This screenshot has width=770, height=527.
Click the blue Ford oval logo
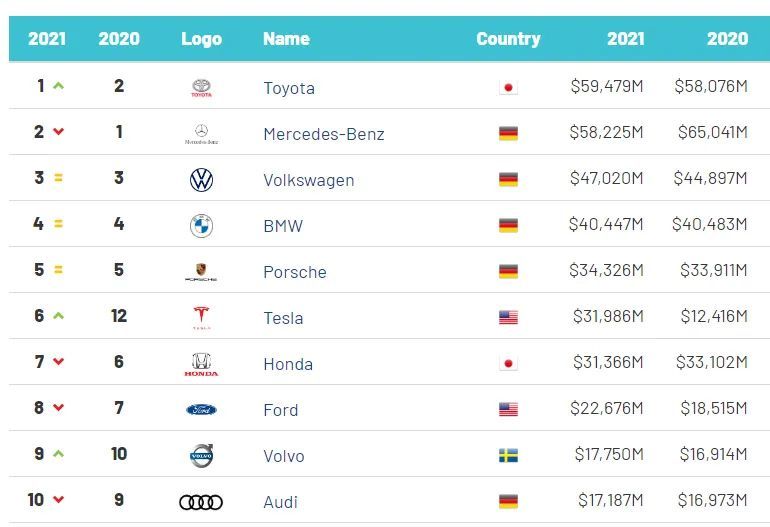[201, 410]
